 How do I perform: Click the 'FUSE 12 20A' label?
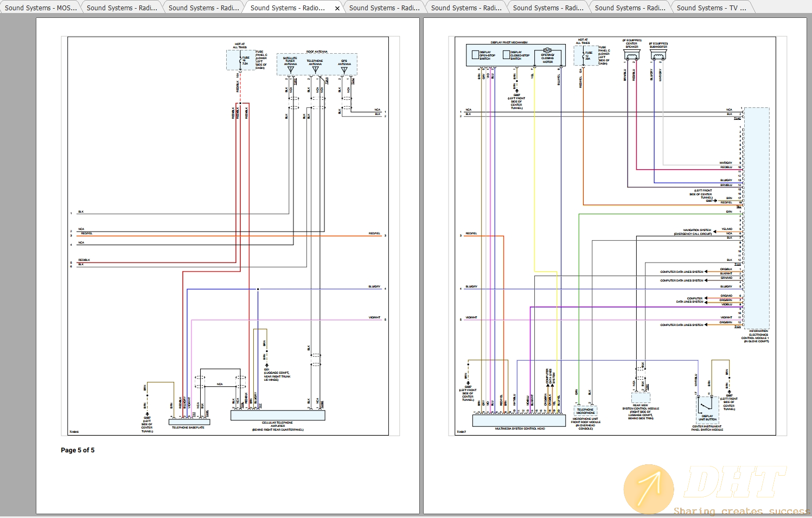coord(589,56)
